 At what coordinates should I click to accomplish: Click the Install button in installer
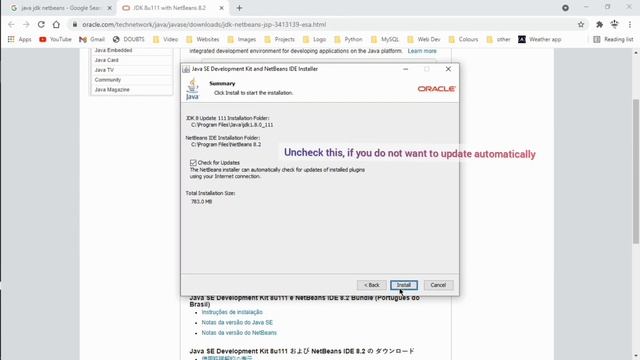(404, 285)
